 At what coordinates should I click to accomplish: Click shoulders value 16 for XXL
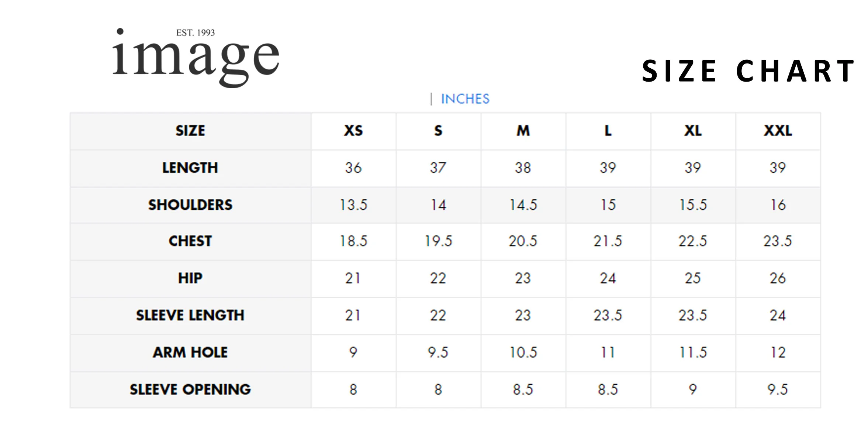coord(778,205)
